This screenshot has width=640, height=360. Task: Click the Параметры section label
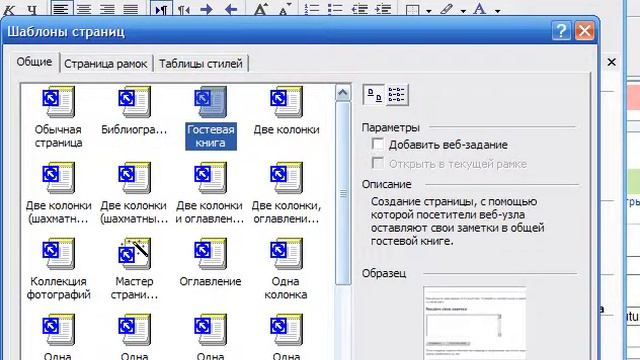[391, 128]
